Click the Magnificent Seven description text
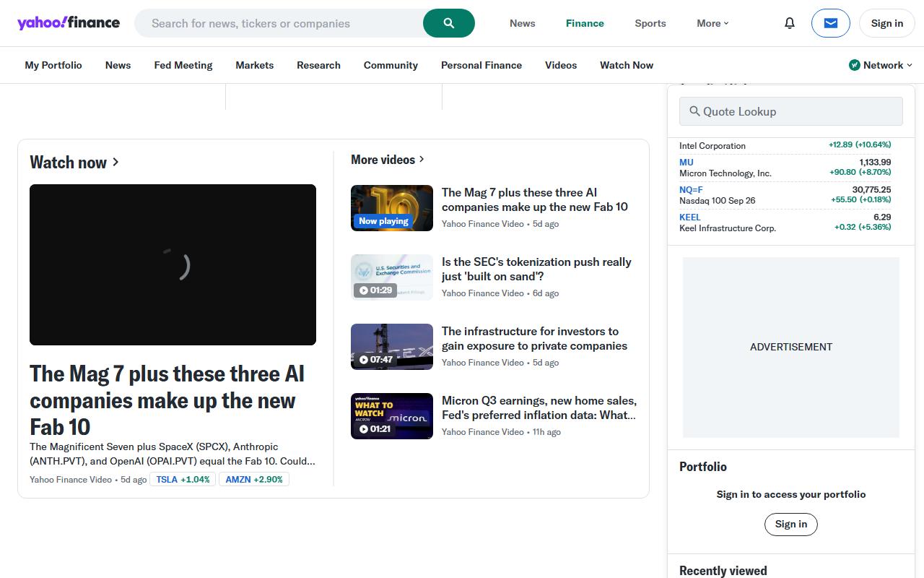Viewport: 924px width, 578px height. [x=173, y=454]
